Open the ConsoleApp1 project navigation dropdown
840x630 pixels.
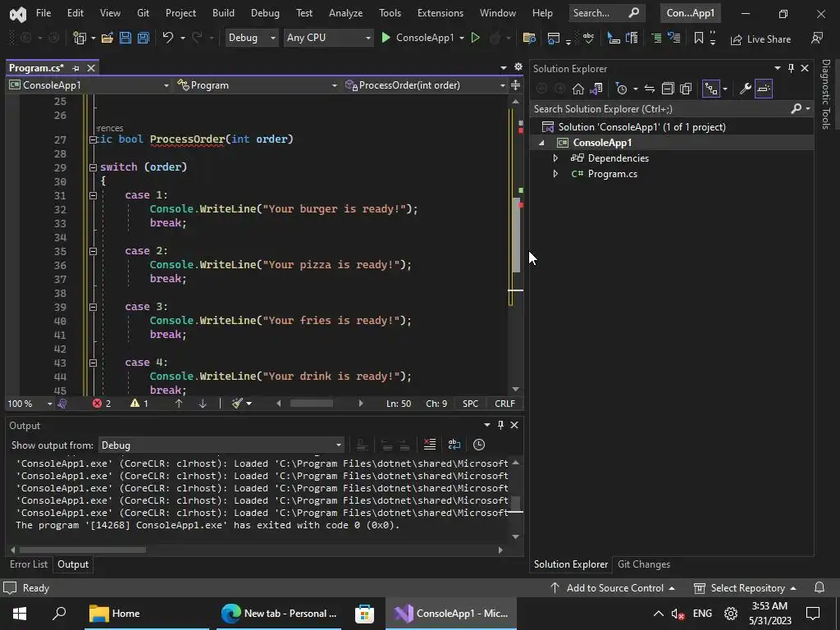tap(89, 85)
